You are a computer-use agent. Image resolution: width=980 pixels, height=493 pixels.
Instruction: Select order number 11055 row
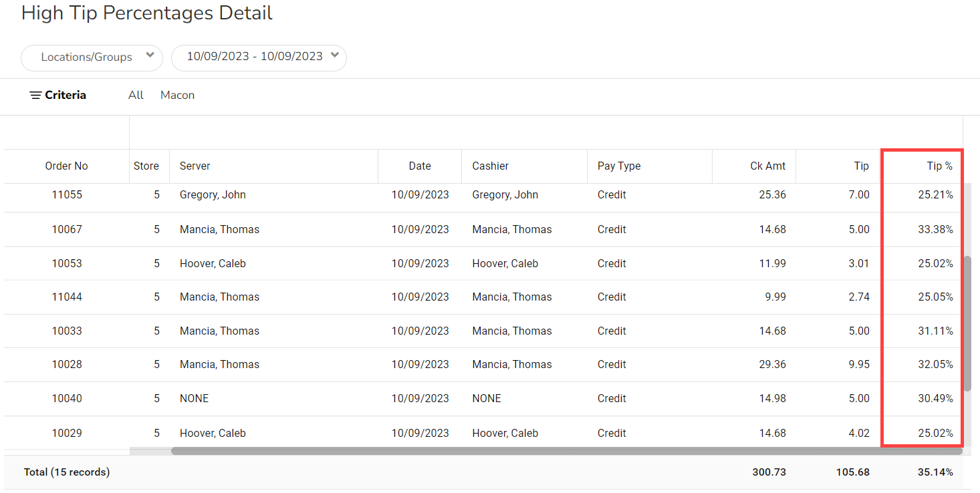coord(67,195)
